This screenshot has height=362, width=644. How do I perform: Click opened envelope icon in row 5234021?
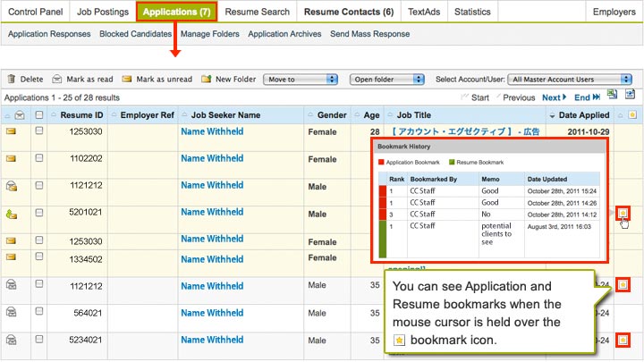click(12, 340)
